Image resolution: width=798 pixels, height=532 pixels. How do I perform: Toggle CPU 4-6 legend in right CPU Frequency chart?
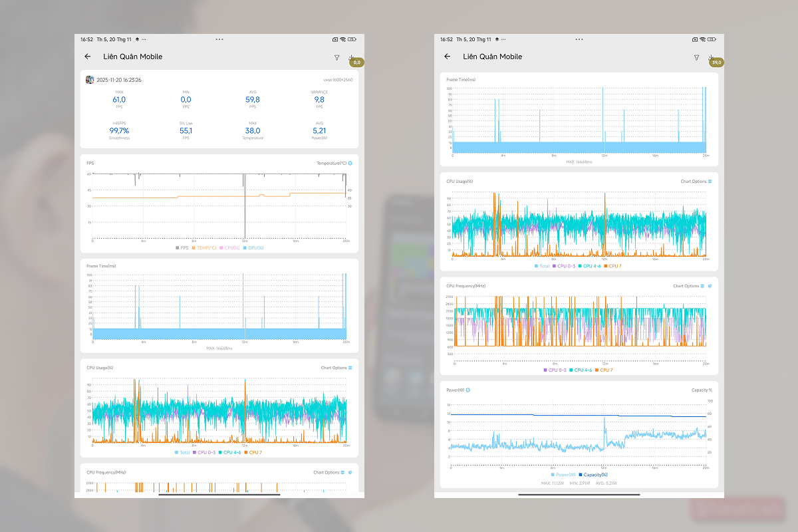(581, 370)
